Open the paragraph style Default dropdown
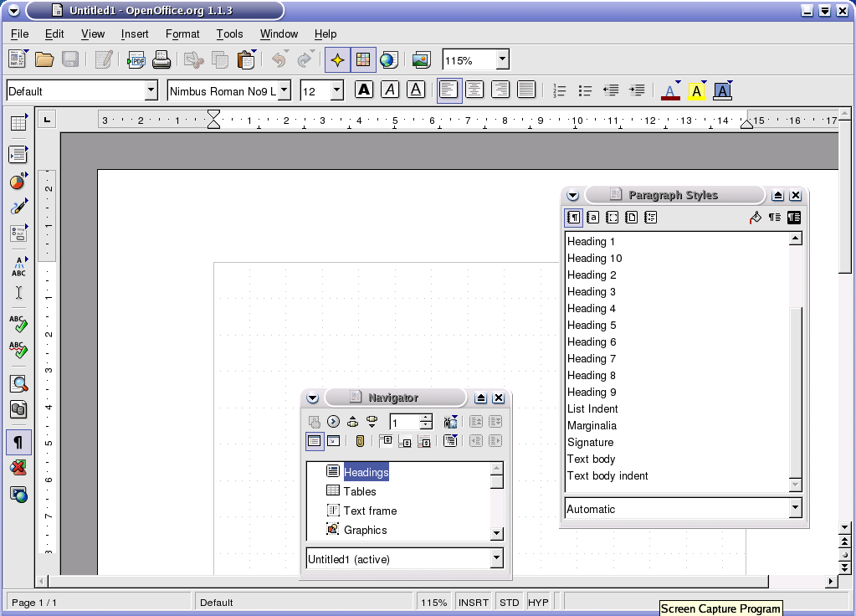Image resolution: width=856 pixels, height=616 pixels. tap(151, 90)
